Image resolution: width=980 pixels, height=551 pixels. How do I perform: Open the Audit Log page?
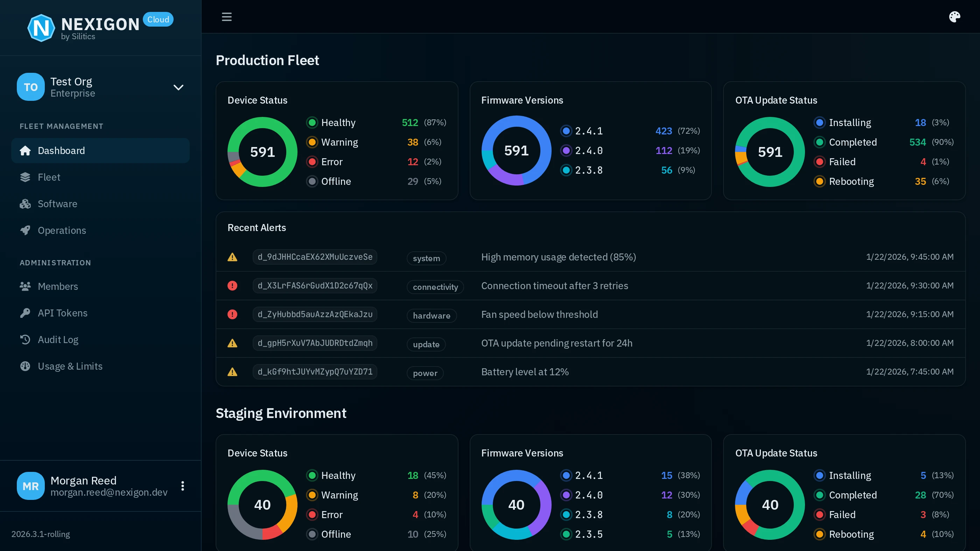click(x=100, y=340)
